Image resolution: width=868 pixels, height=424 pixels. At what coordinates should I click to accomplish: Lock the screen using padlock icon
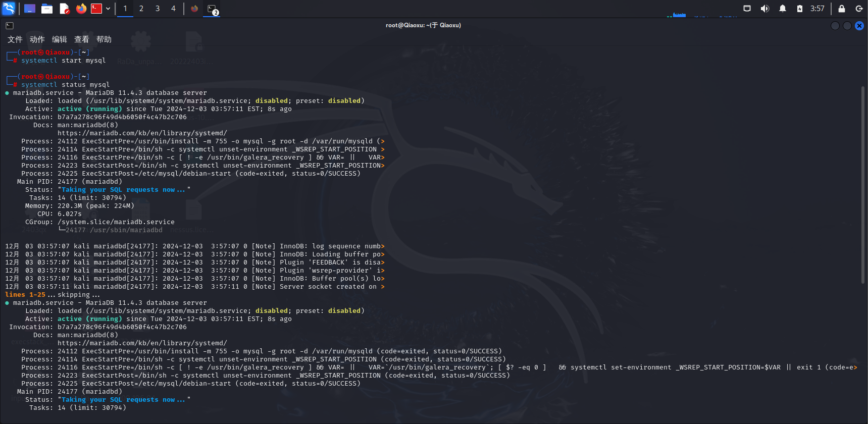(842, 9)
